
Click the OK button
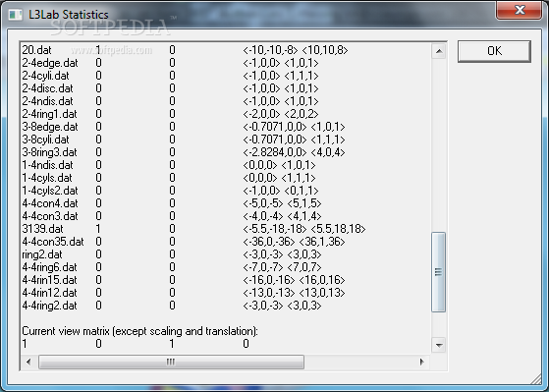click(x=494, y=51)
